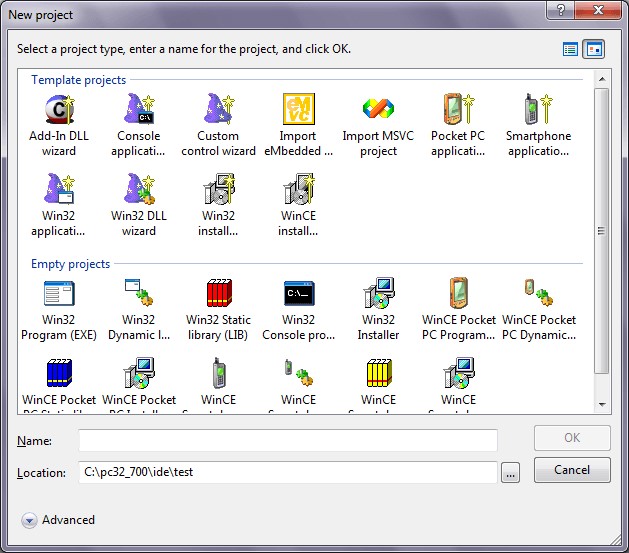
Task: Click the Location path field
Action: click(288, 472)
